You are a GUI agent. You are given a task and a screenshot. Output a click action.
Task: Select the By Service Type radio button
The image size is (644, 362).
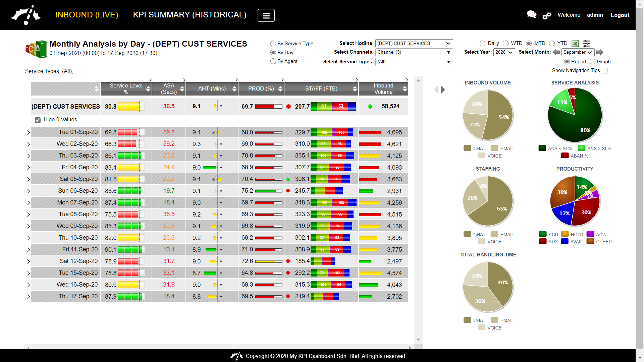pos(273,44)
